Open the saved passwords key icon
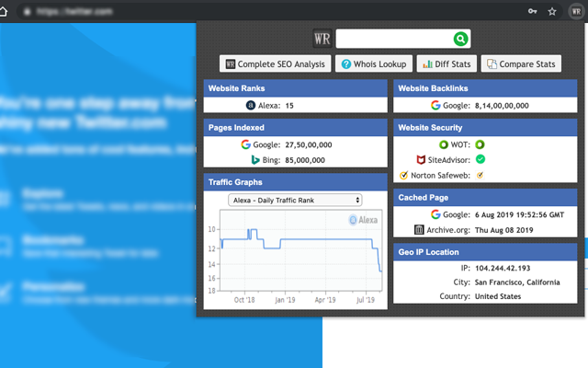 click(533, 11)
